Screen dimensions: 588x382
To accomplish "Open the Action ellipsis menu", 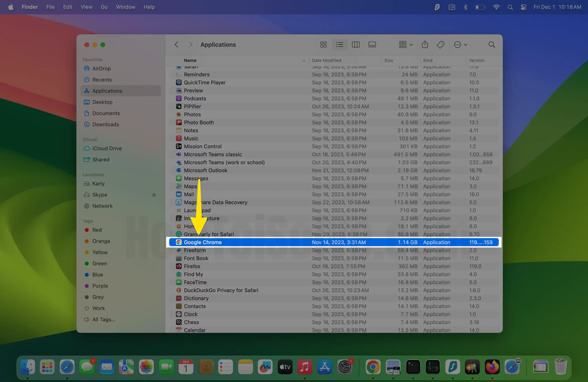I will click(460, 45).
